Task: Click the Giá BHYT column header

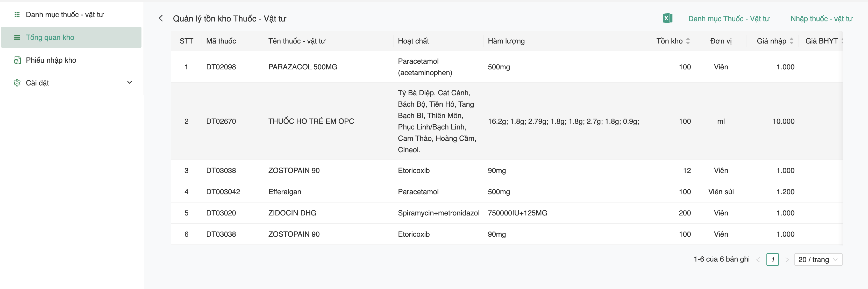Action: pyautogui.click(x=821, y=41)
